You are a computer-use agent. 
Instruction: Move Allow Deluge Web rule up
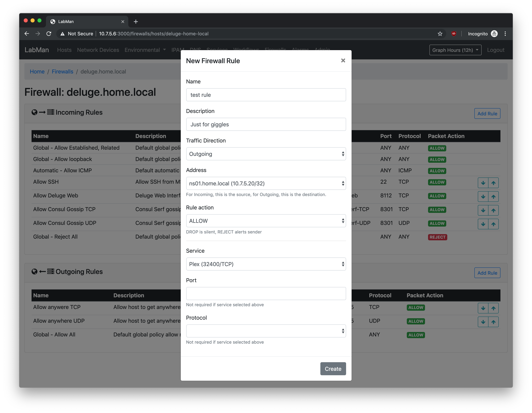point(493,197)
